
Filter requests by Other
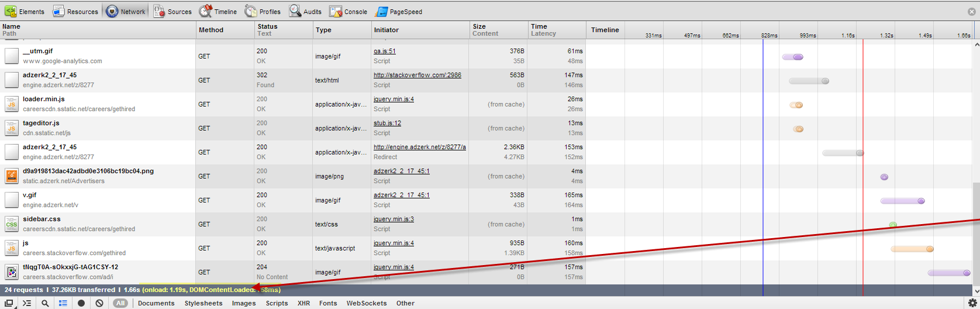[405, 303]
